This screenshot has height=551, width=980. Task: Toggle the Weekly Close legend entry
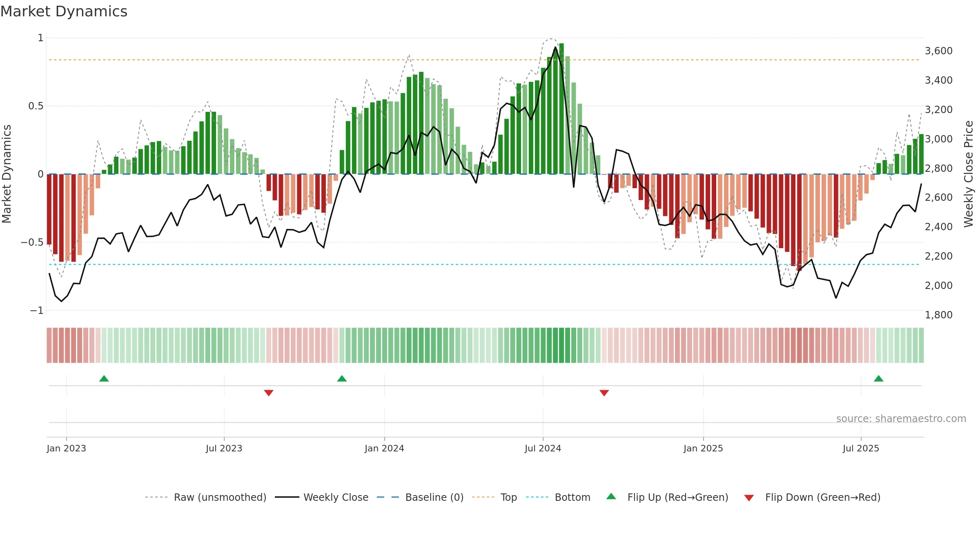[x=321, y=497]
